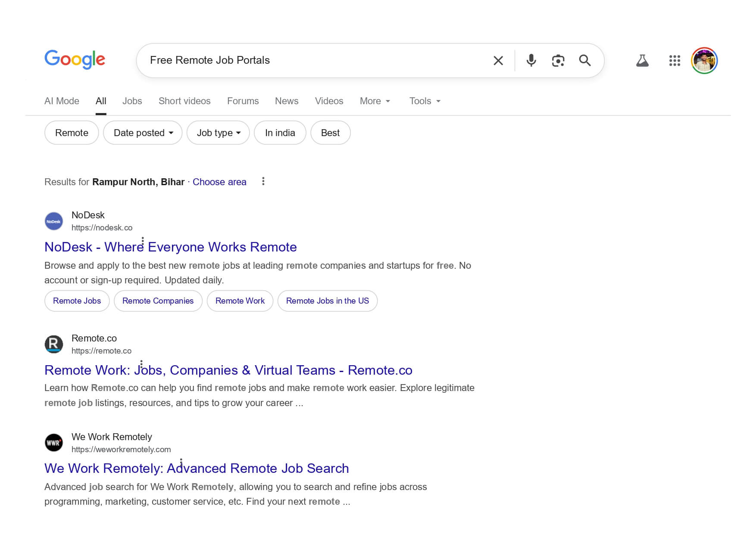Expand the More dropdown
The width and height of the screenshot is (756, 534).
tap(375, 101)
